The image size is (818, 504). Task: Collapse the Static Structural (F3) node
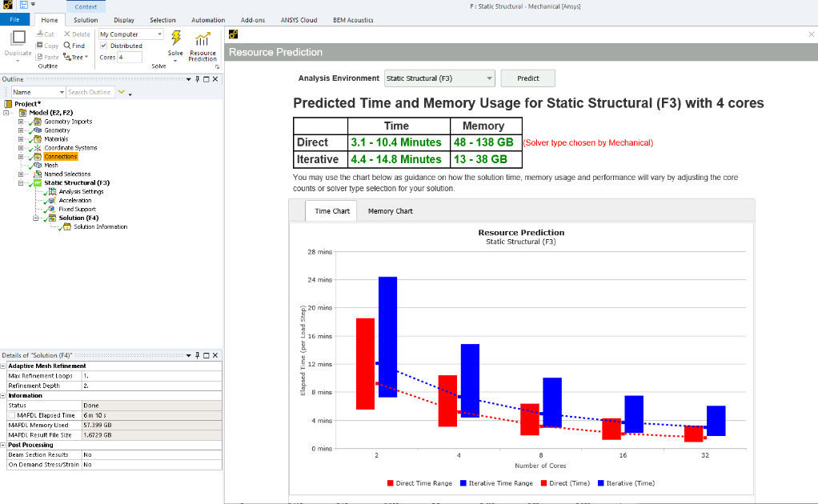coord(21,182)
